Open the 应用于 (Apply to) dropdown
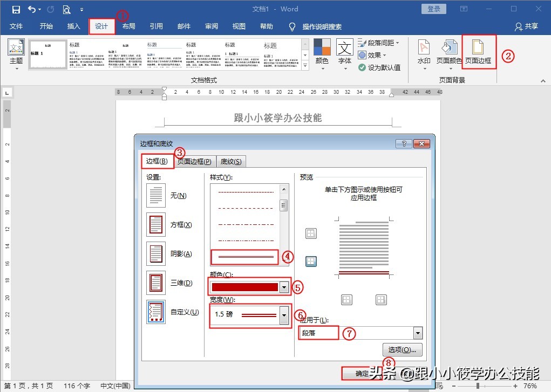Screen dimensions: 551x392 coord(419,333)
